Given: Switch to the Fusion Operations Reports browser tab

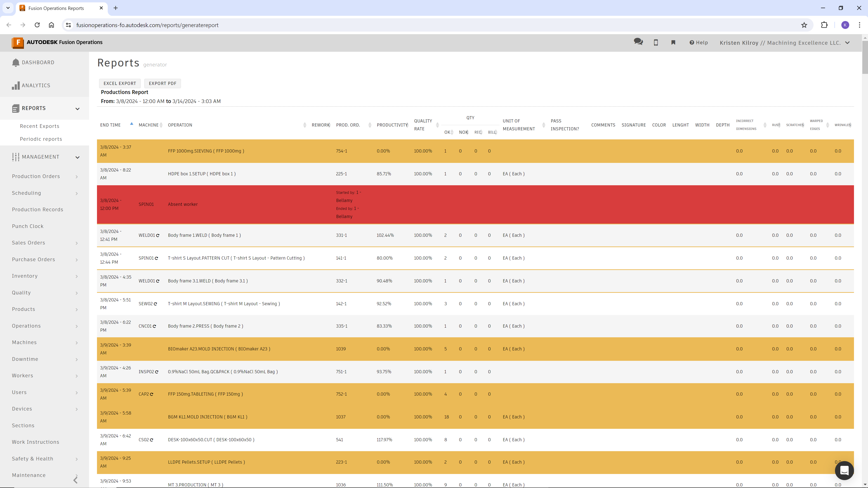Looking at the screenshot, I should click(x=56, y=8).
